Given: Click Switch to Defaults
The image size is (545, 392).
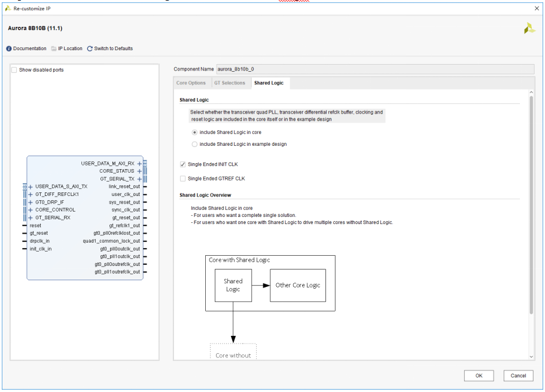Looking at the screenshot, I should click(113, 48).
